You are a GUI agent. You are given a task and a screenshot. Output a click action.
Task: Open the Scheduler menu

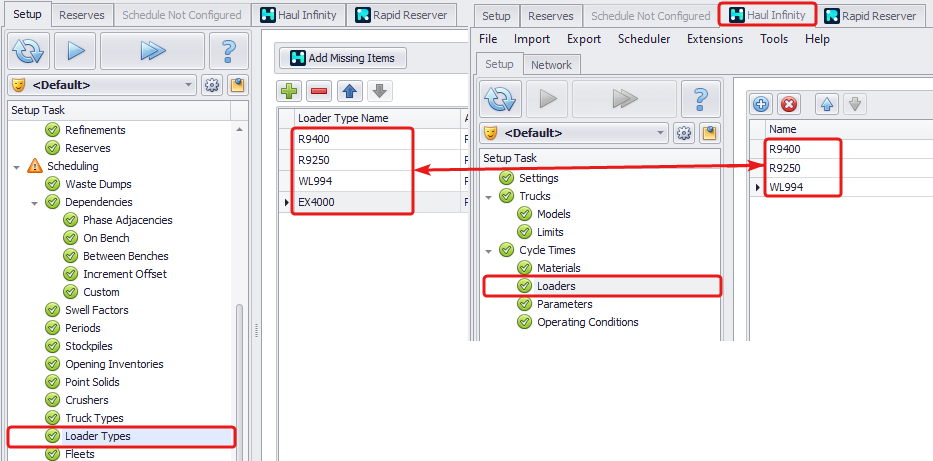[644, 39]
